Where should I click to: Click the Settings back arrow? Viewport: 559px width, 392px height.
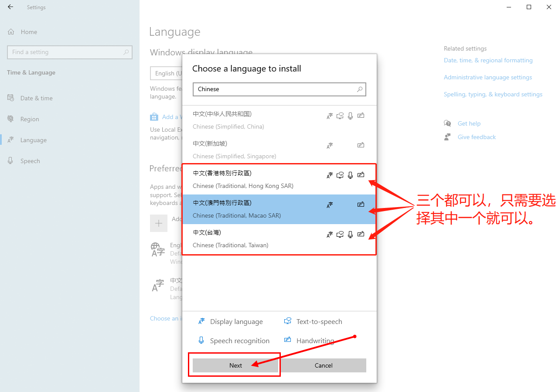pyautogui.click(x=10, y=7)
